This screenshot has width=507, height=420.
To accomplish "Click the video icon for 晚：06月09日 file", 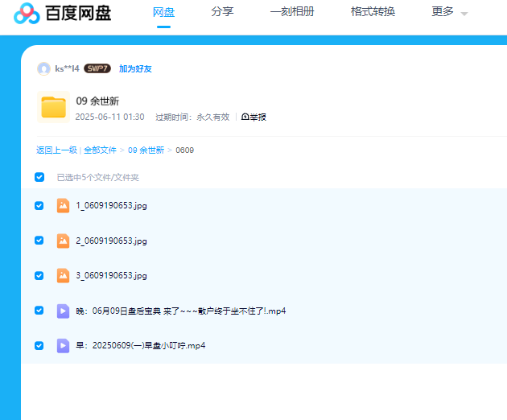I will 63,311.
